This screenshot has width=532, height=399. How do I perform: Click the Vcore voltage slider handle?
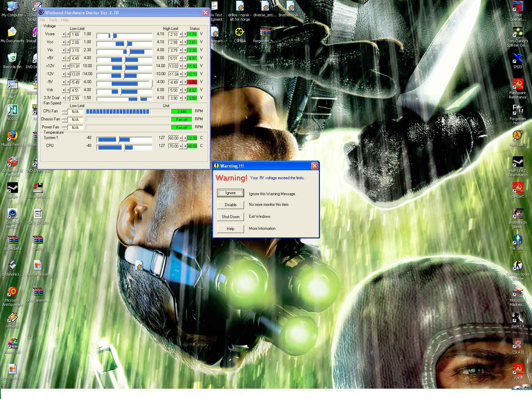point(113,36)
